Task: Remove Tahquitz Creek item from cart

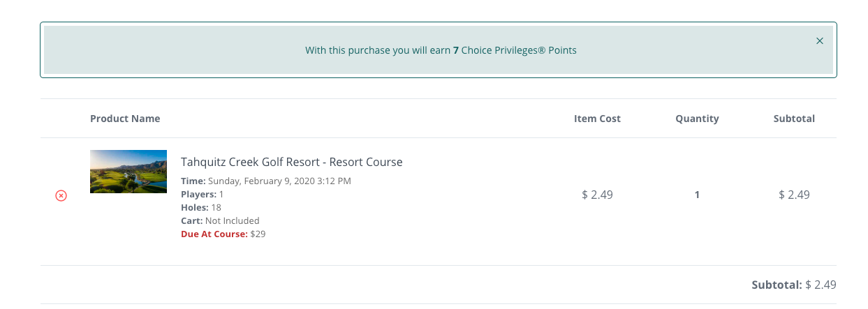Action: click(x=61, y=196)
